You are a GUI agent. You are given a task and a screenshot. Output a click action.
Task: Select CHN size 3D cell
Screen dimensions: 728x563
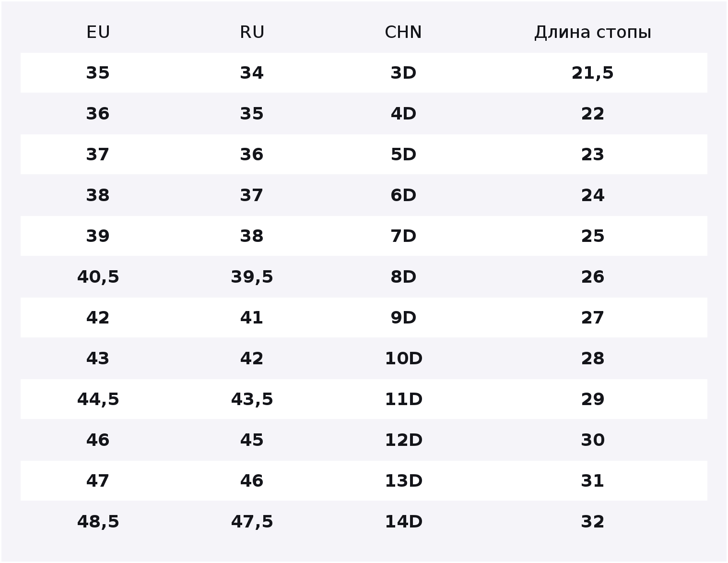403,73
